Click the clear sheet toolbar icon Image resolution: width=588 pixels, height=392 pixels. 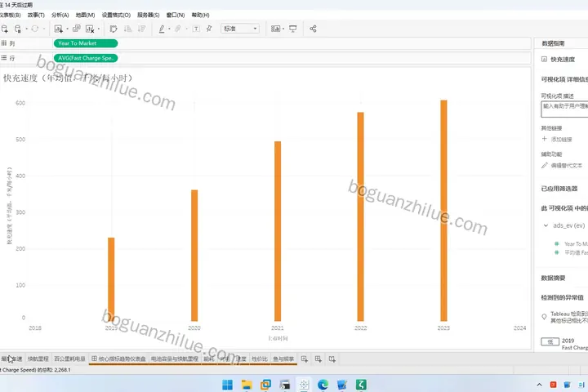pyautogui.click(x=90, y=29)
